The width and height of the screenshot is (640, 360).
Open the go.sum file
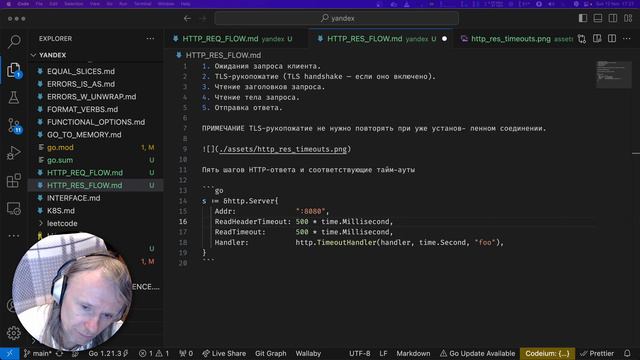tap(60, 160)
